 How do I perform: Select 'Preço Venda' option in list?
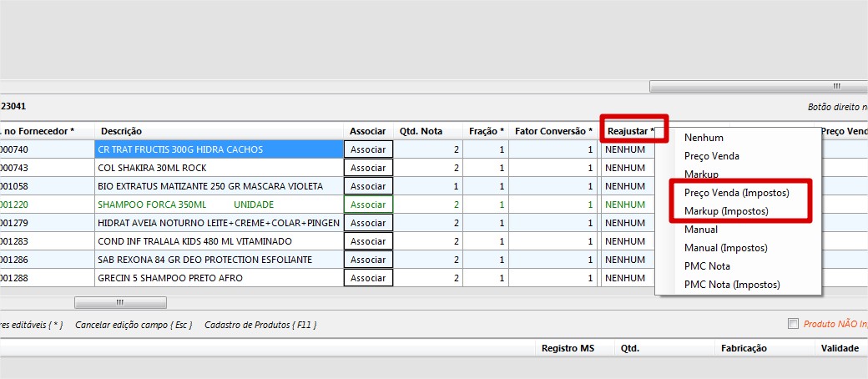711,156
